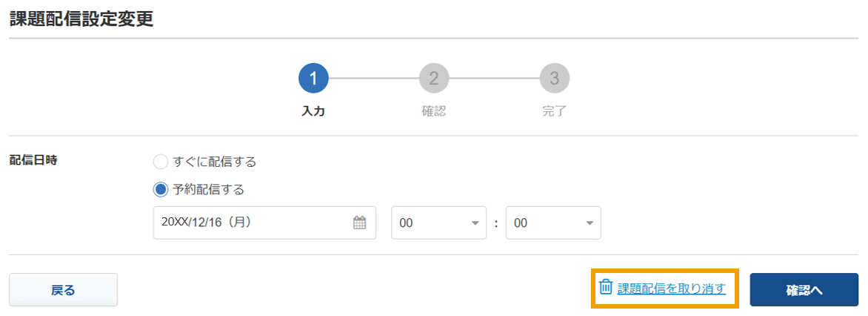Open the calendar date picker icon
The width and height of the screenshot is (868, 316).
360,223
